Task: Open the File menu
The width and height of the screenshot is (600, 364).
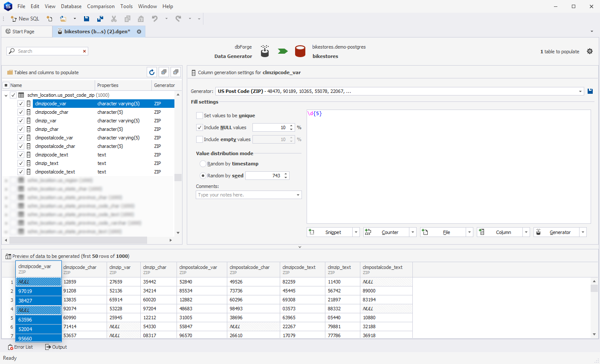Action: point(21,6)
